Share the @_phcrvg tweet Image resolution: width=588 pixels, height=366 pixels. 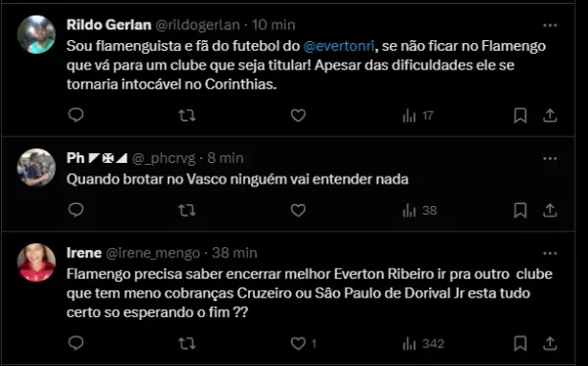tap(550, 210)
